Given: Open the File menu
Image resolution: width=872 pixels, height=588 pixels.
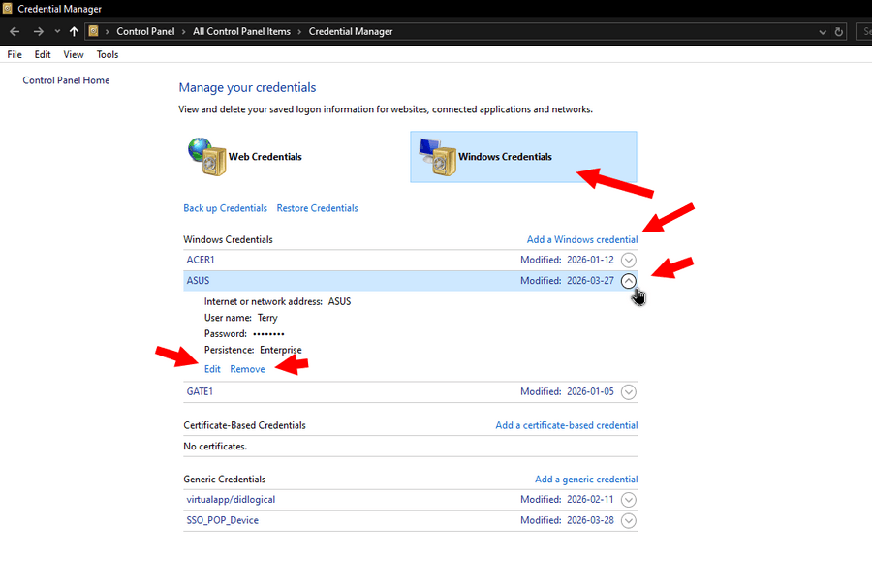Looking at the screenshot, I should point(15,55).
